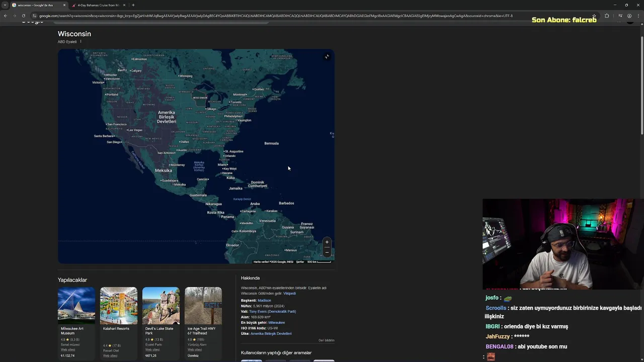
Task: Click the Ice Age Trail HWY 67 Trailhead title
Action: tap(202, 331)
